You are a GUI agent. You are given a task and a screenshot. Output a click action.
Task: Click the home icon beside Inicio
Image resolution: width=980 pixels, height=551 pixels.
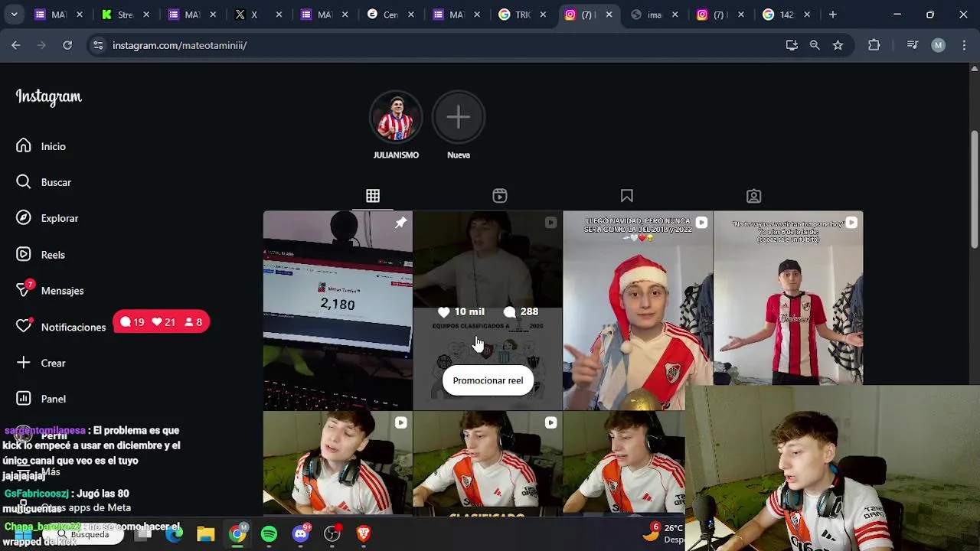24,146
